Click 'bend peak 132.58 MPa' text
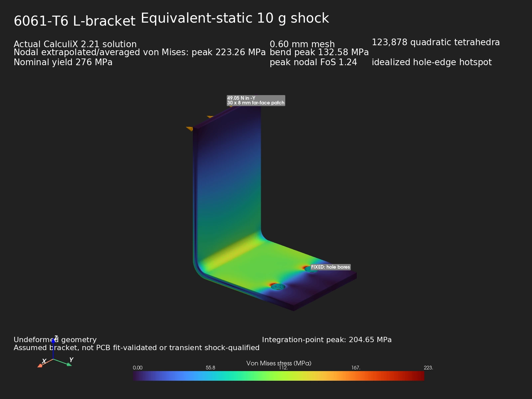This screenshot has height=399, width=532. [x=319, y=52]
